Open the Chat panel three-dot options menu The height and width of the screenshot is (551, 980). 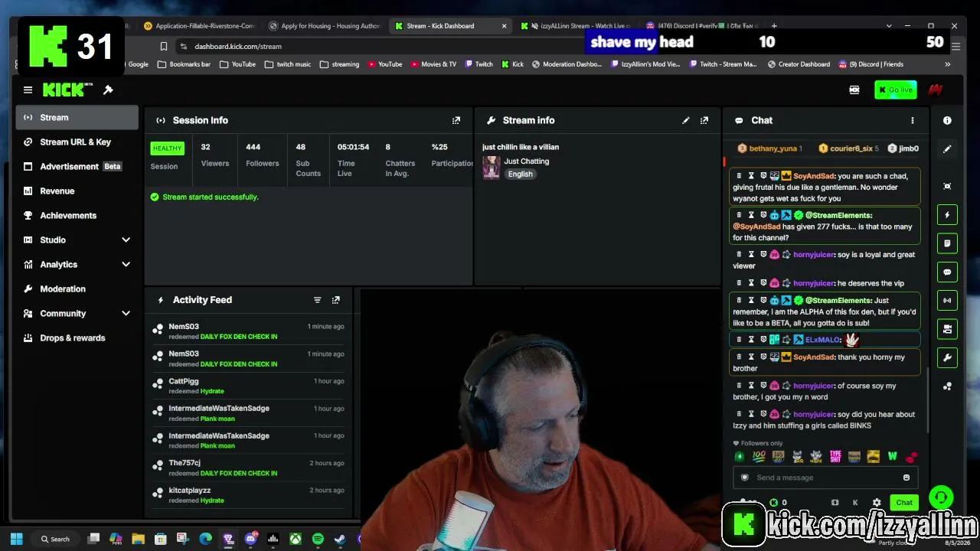point(912,120)
